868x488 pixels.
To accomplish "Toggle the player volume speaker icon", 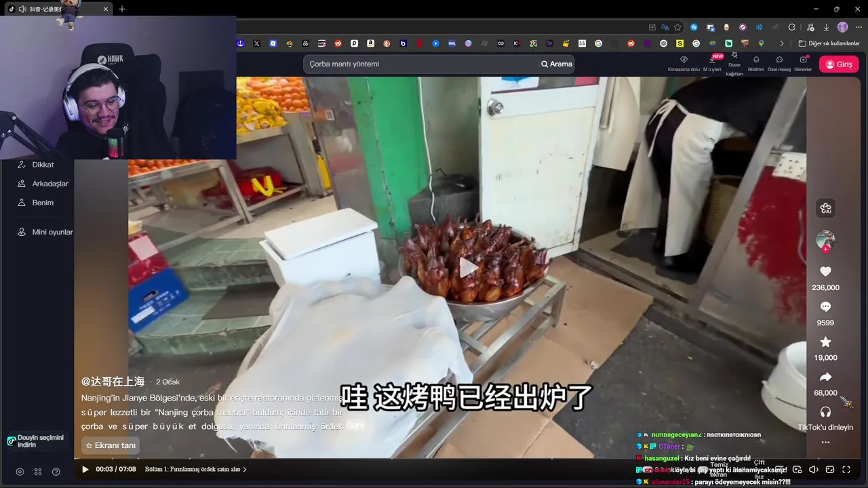I will 814,469.
